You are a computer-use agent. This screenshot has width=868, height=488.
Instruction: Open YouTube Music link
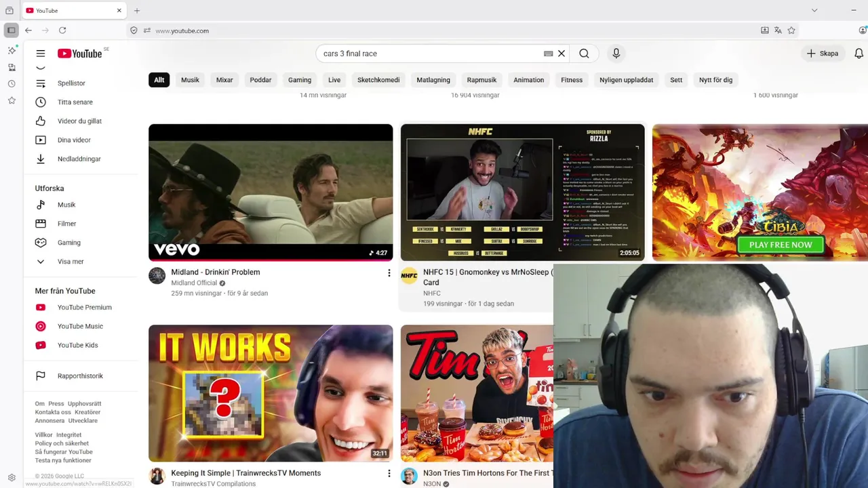[81, 327]
